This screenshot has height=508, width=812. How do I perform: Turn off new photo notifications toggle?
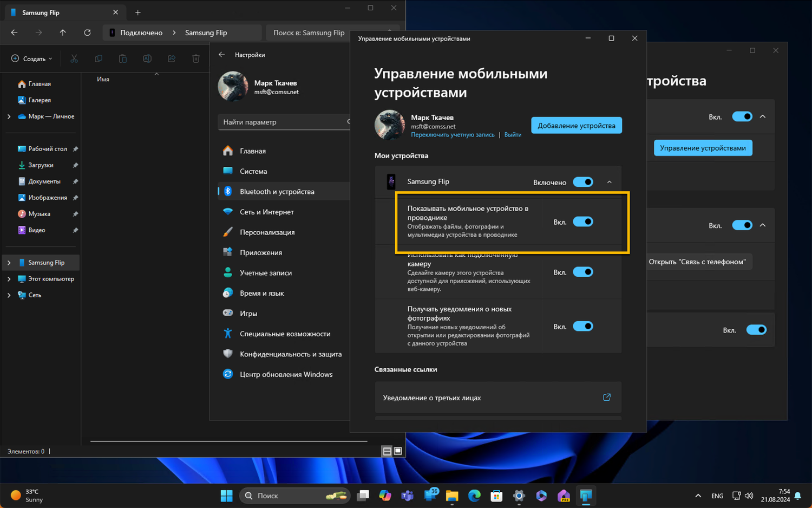pyautogui.click(x=583, y=326)
